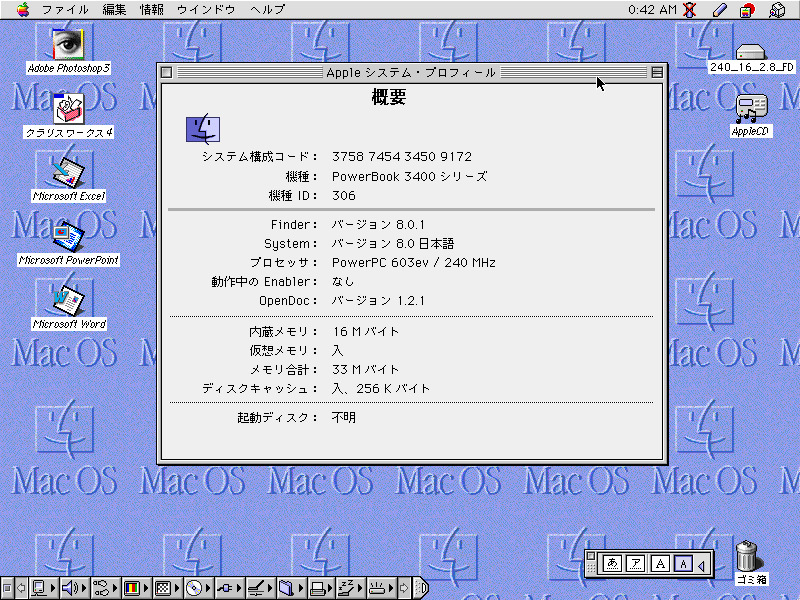Viewport: 800px width, 600px height.
Task: Click the System value バージョン 8.0 日本語
Action: [x=392, y=244]
